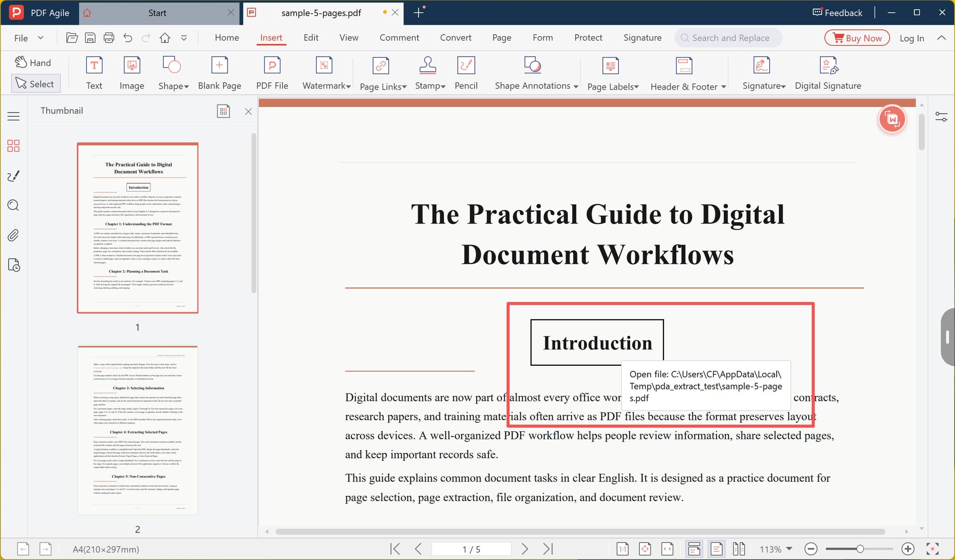Open the properties settings panel icon
This screenshot has width=955, height=560.
[941, 117]
